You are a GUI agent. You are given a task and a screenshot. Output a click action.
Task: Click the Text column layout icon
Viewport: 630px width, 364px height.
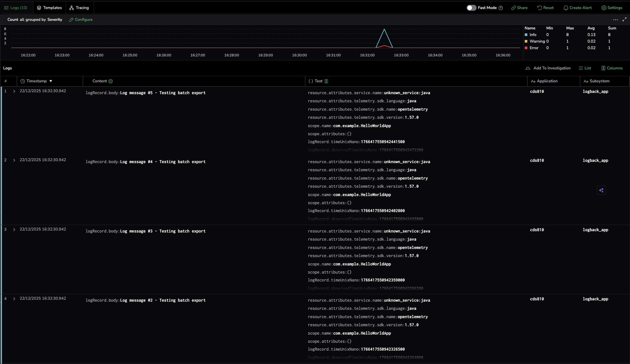[326, 81]
